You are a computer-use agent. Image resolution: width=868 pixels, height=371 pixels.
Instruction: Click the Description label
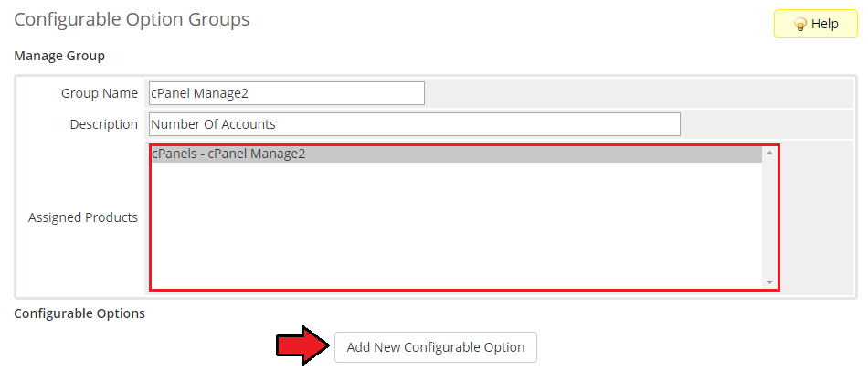point(103,124)
